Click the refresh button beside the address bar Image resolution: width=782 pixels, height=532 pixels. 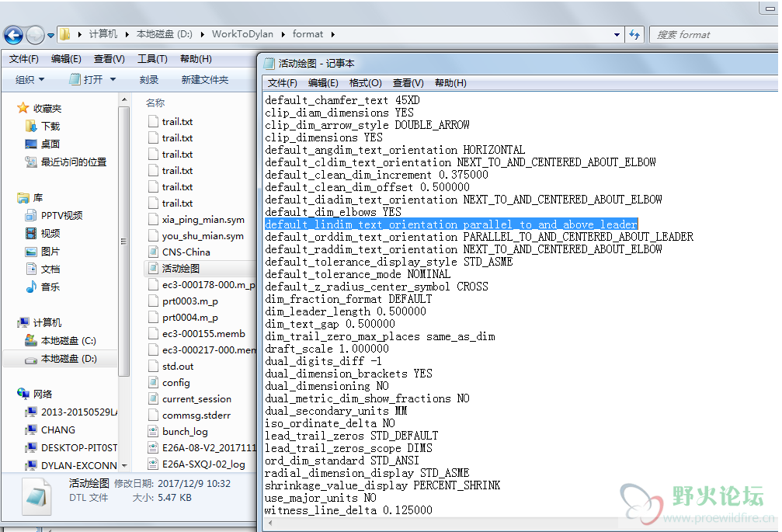point(634,34)
